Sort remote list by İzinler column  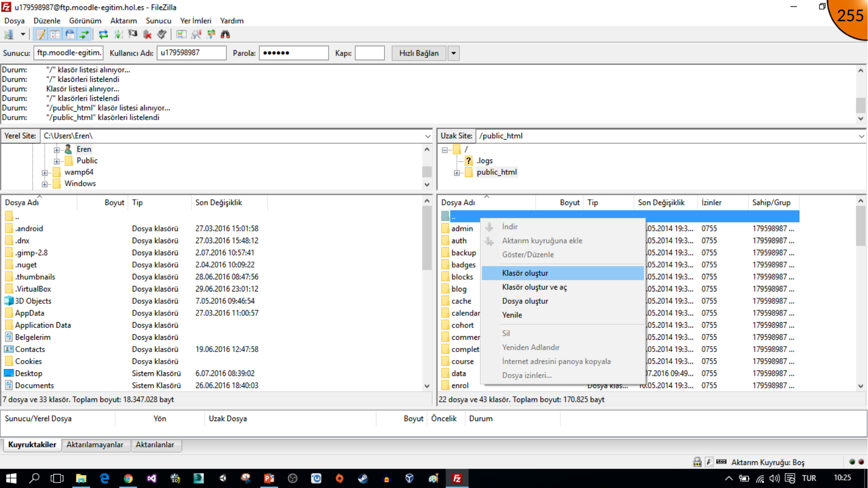point(723,202)
